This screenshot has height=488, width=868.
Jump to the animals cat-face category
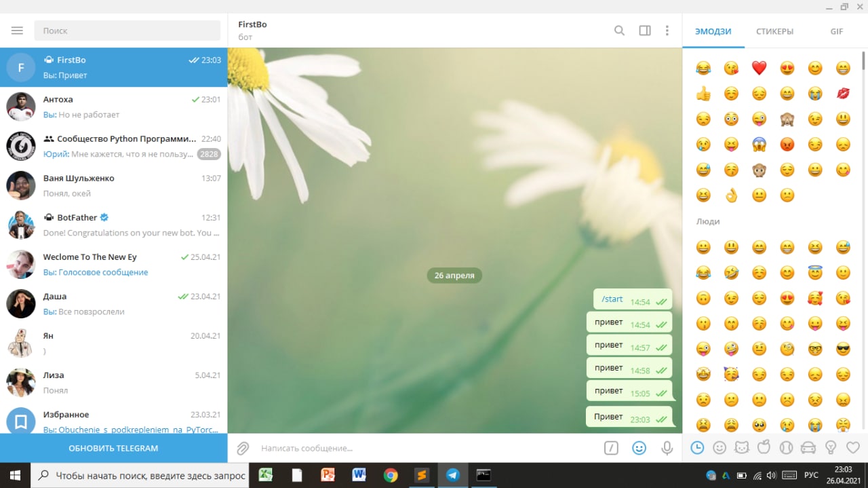742,447
